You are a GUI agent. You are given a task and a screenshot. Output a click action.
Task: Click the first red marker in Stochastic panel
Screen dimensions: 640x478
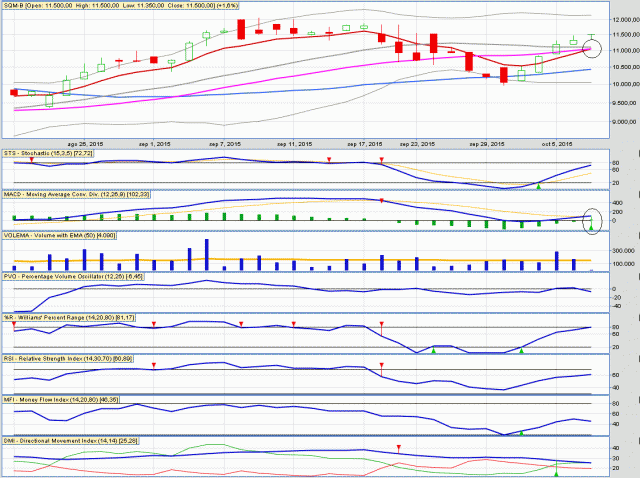click(x=31, y=162)
